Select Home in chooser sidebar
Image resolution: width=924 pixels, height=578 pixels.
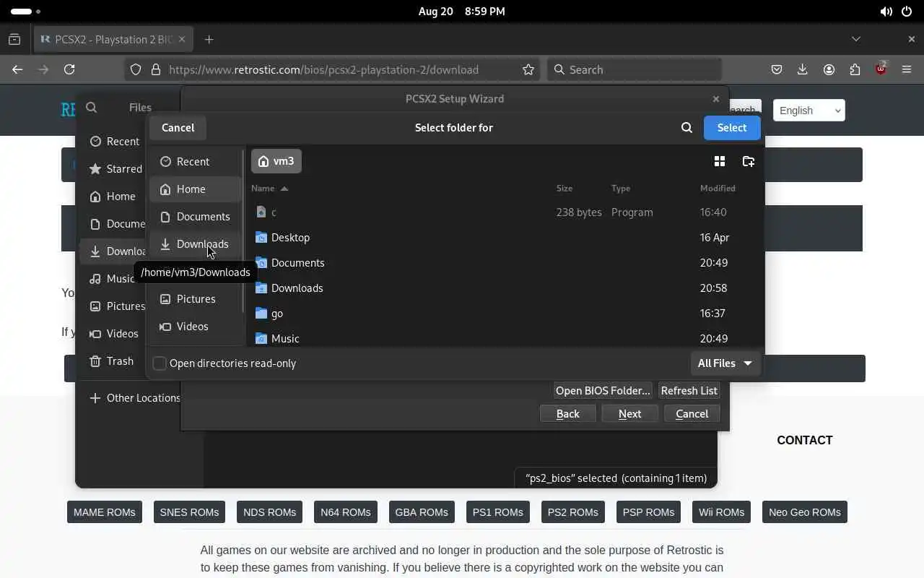[x=195, y=189]
